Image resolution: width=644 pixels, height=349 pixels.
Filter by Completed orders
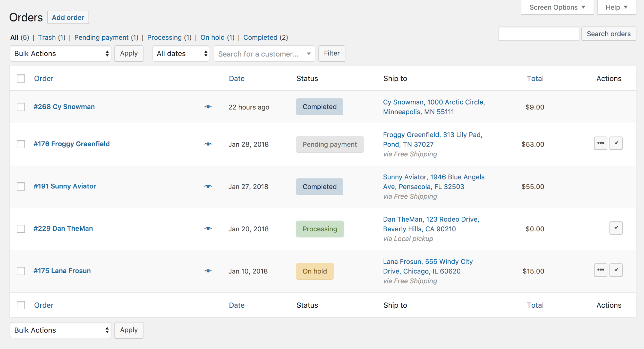coord(260,37)
